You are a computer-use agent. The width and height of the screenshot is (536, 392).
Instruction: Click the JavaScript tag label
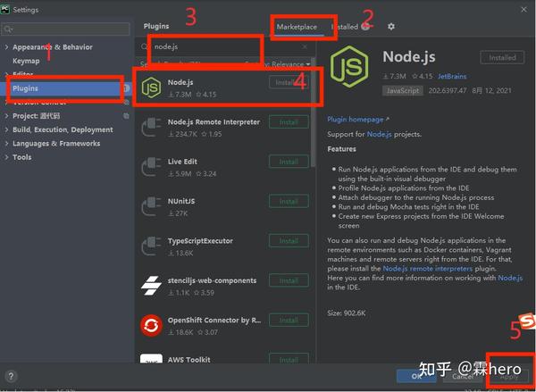pyautogui.click(x=402, y=90)
